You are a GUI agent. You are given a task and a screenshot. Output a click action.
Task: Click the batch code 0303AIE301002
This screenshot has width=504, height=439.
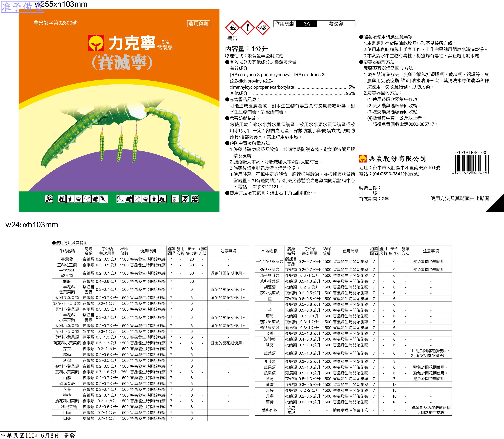click(472, 152)
